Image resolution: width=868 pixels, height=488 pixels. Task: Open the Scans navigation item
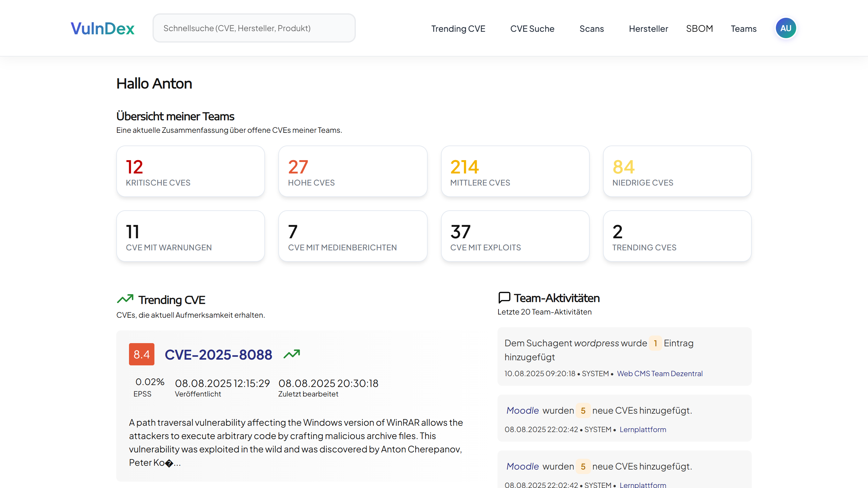(591, 29)
